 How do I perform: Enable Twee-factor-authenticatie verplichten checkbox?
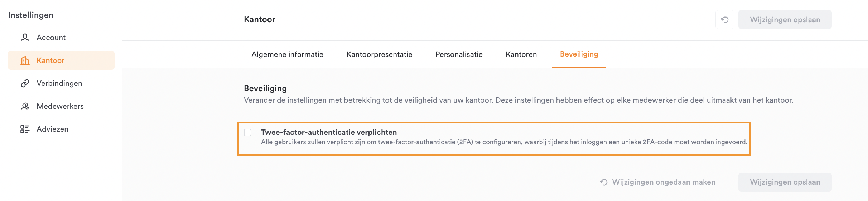pos(248,132)
